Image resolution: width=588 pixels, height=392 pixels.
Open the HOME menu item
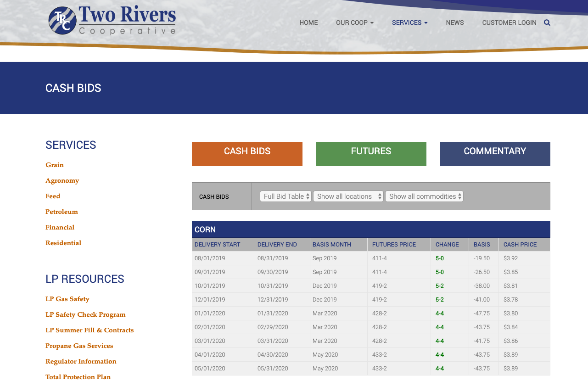308,22
